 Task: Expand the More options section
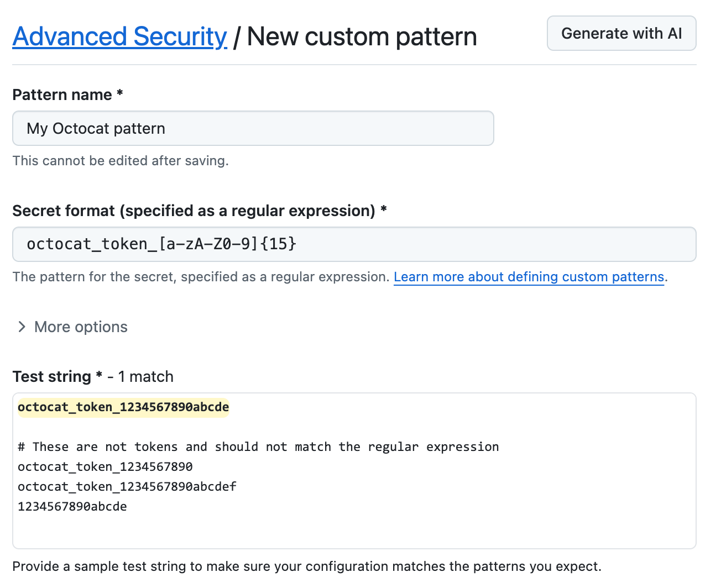(x=80, y=327)
